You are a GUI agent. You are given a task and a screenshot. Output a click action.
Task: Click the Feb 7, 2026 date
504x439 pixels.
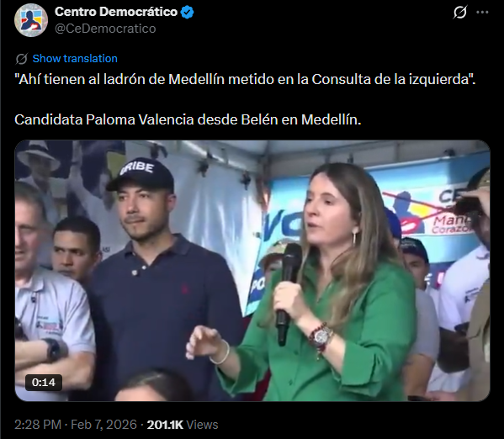103,425
